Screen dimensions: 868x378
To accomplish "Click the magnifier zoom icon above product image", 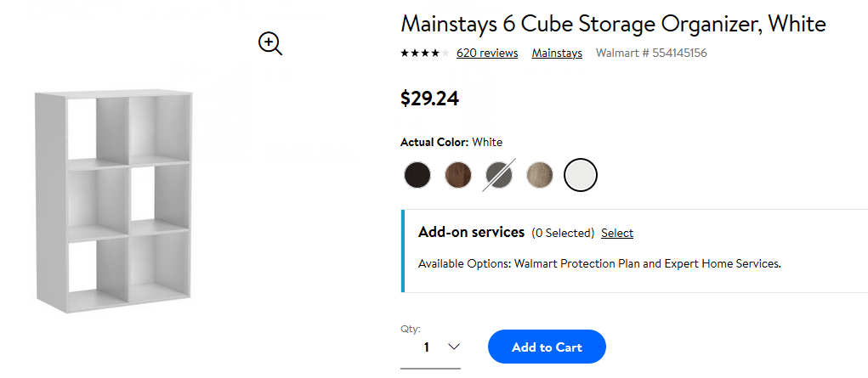I will (x=270, y=43).
